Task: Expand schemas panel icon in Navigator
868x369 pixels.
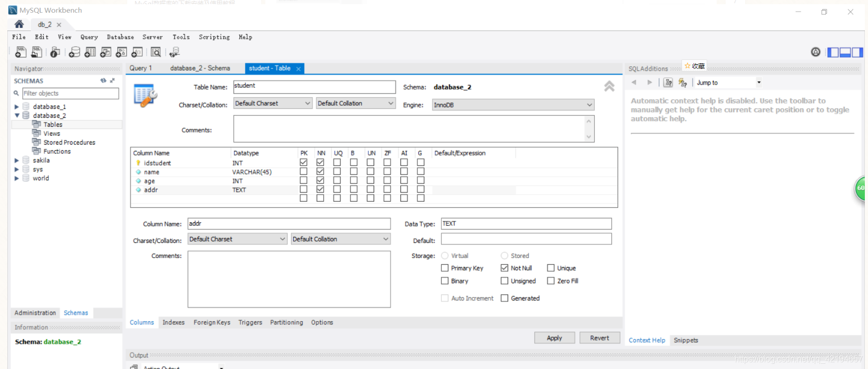Action: tap(112, 80)
